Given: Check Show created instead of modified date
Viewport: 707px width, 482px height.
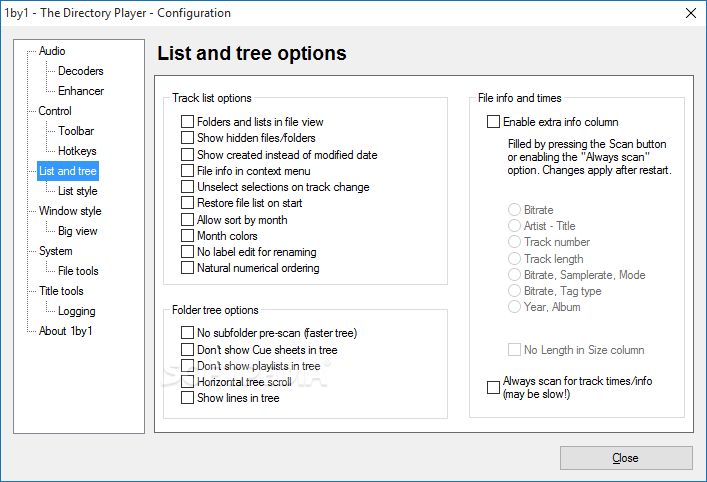Looking at the screenshot, I should [188, 155].
